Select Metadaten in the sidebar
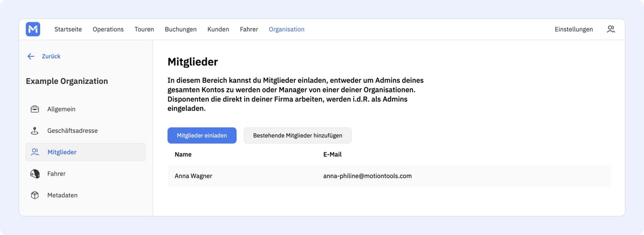644x235 pixels. coord(62,195)
